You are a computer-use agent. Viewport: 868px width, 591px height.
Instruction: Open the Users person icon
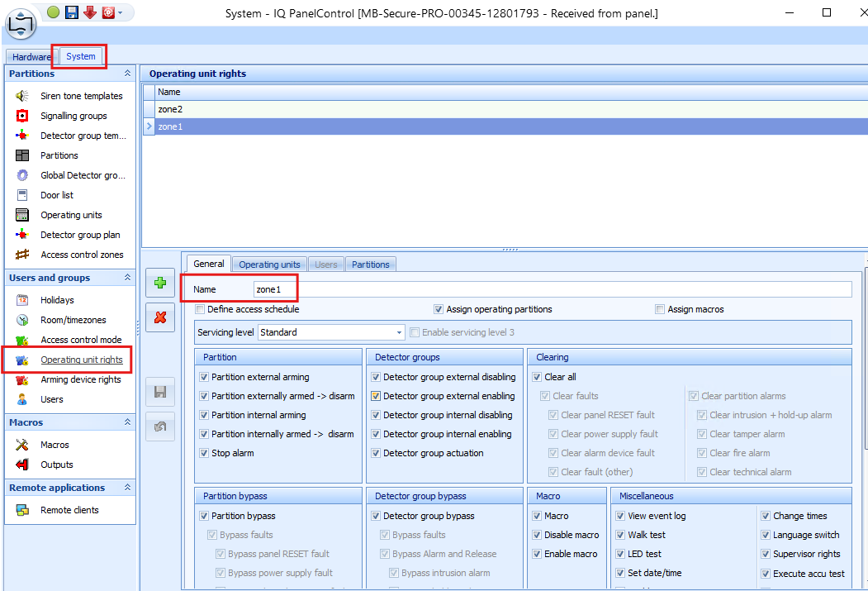point(22,399)
